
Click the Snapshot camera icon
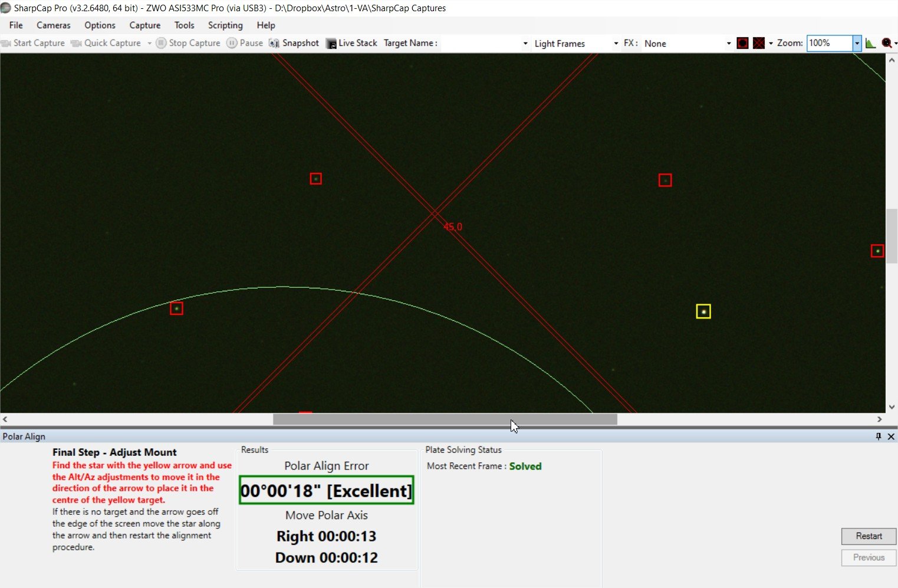tap(274, 43)
